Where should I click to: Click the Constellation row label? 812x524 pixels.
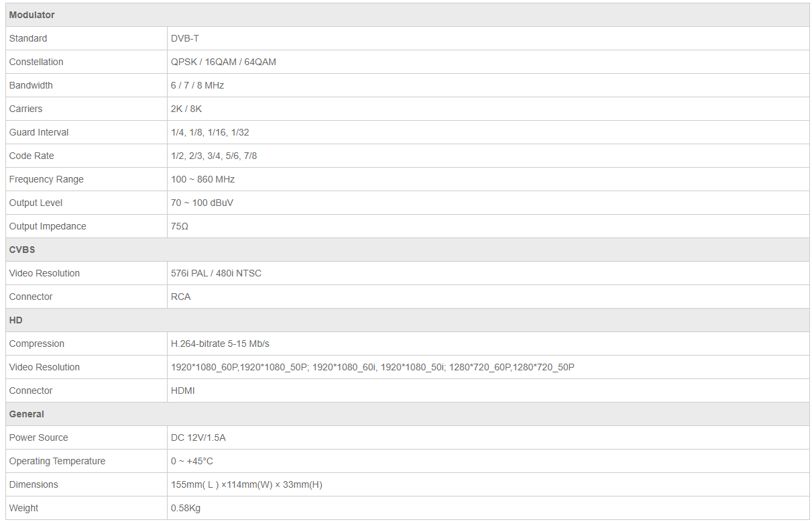pos(36,62)
